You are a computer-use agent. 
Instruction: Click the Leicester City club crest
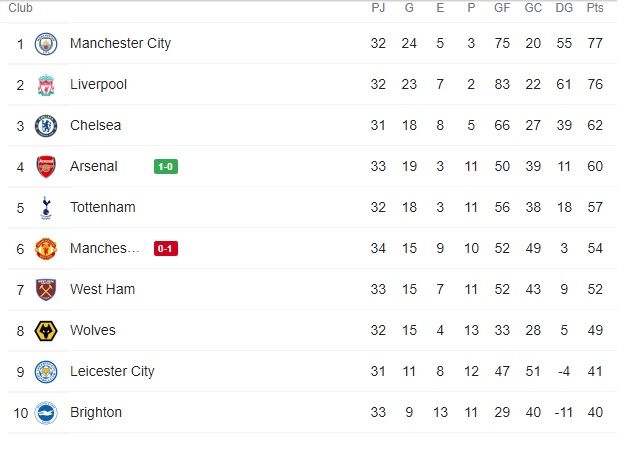(x=46, y=372)
